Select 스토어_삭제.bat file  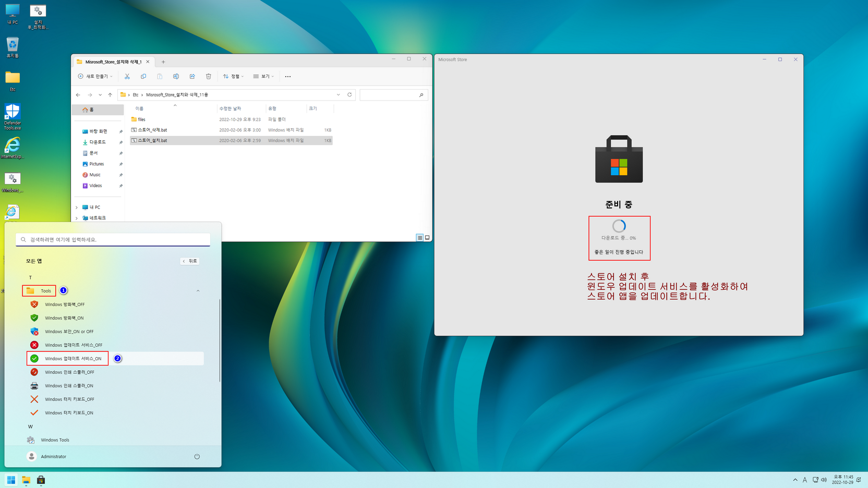pyautogui.click(x=231, y=130)
